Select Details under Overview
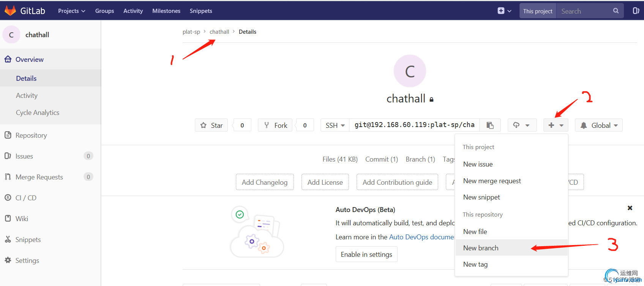 pyautogui.click(x=51, y=78)
